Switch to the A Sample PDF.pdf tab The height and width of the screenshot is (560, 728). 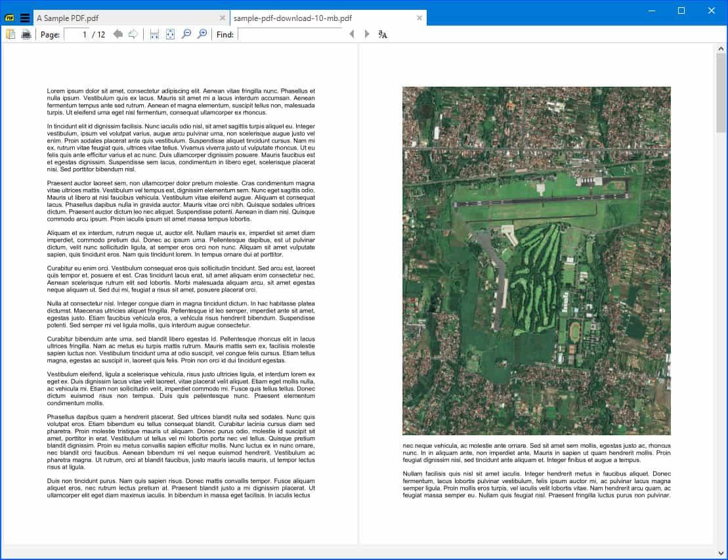[x=131, y=18]
